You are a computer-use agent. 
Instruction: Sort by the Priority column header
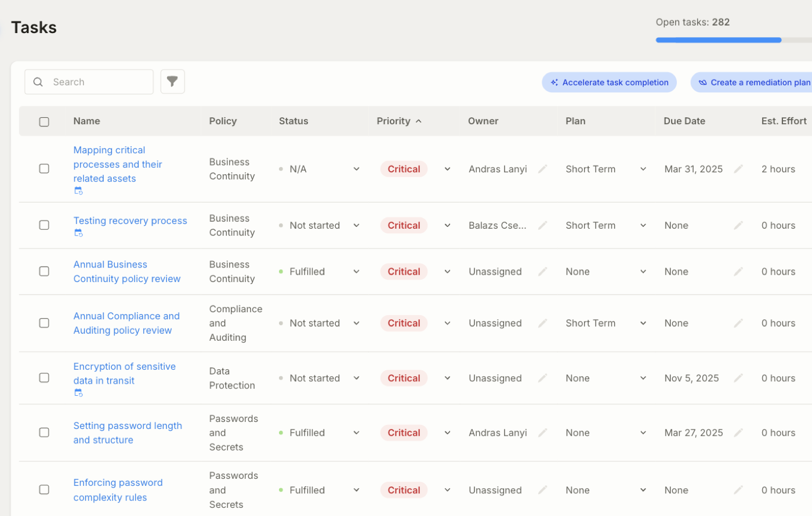[399, 121]
